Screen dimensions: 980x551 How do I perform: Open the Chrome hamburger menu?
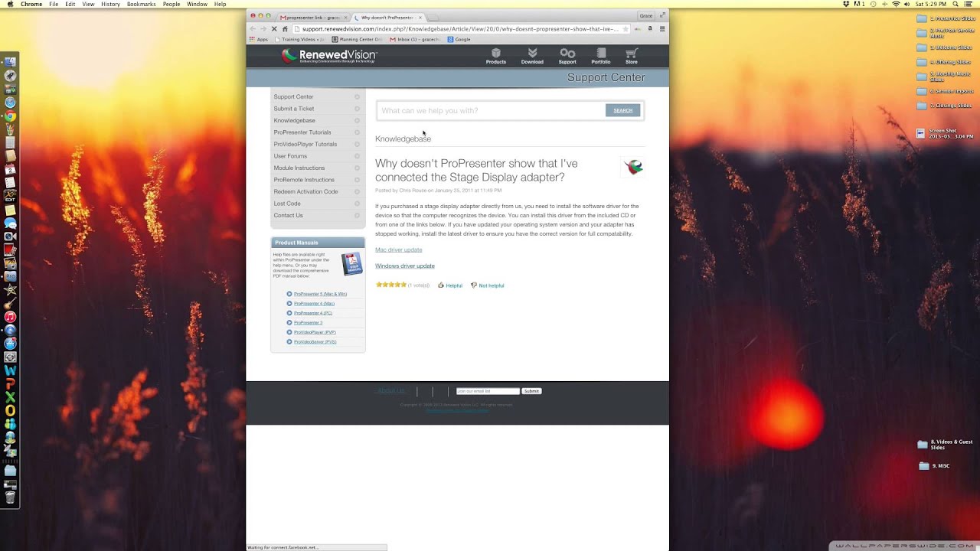[662, 29]
